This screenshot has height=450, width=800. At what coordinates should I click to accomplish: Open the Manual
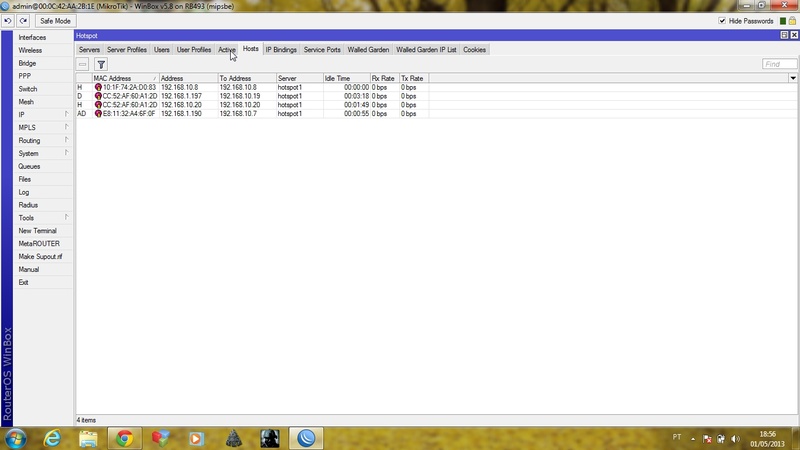(x=43, y=269)
